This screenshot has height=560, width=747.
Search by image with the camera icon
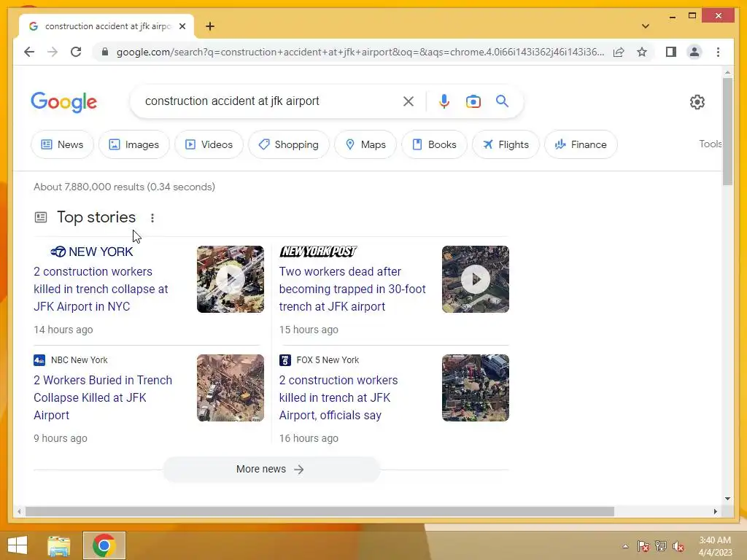click(x=473, y=101)
